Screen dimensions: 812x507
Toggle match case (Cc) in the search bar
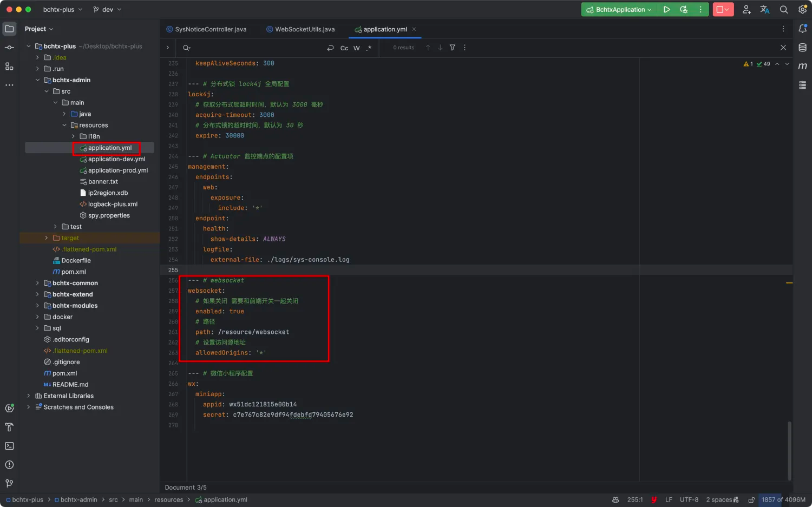[344, 48]
